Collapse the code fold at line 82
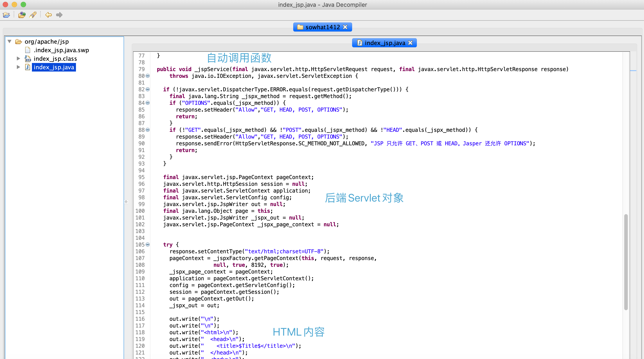 click(148, 89)
